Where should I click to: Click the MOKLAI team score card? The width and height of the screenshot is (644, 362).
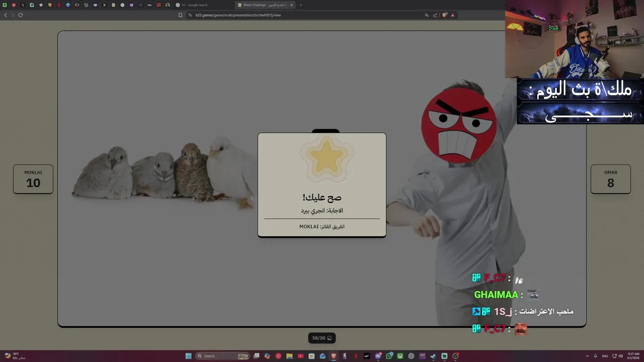click(33, 179)
